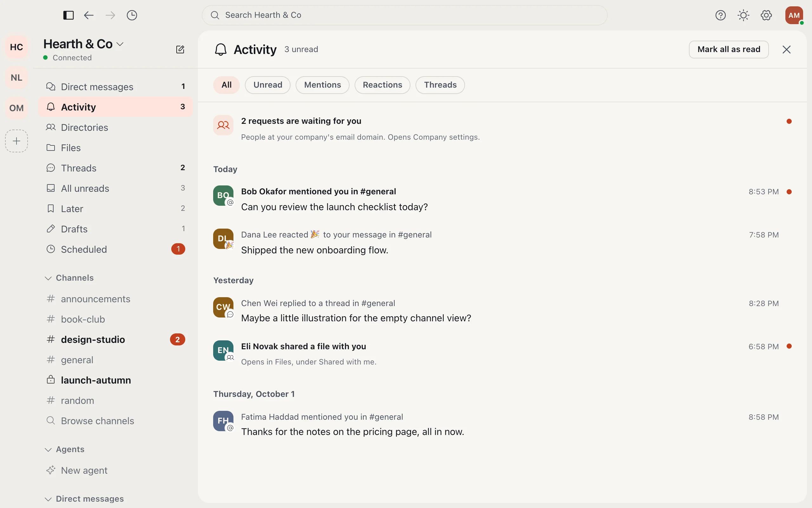This screenshot has width=812, height=508.
Task: Switch to the OM workspace
Action: (x=16, y=108)
